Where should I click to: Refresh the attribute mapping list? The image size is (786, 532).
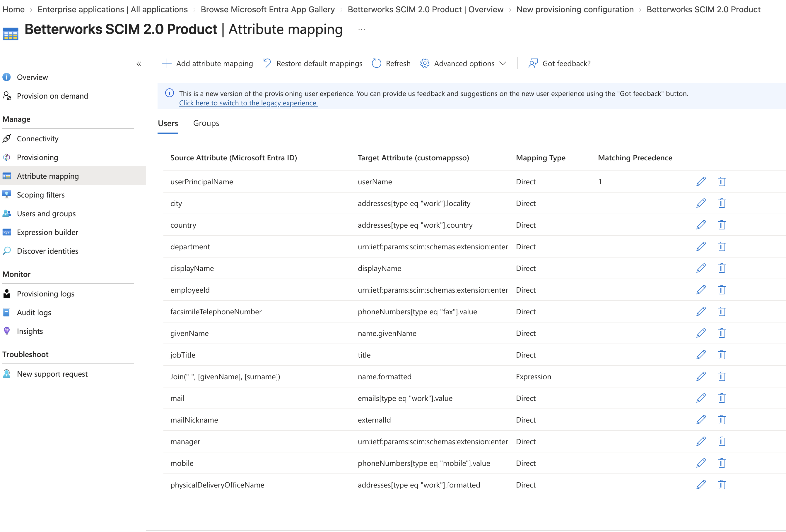[x=391, y=64]
